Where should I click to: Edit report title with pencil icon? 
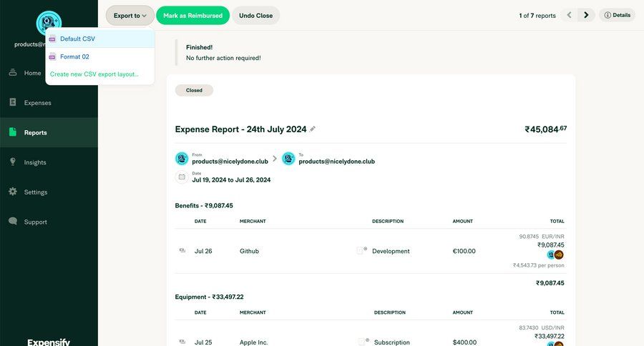(313, 129)
